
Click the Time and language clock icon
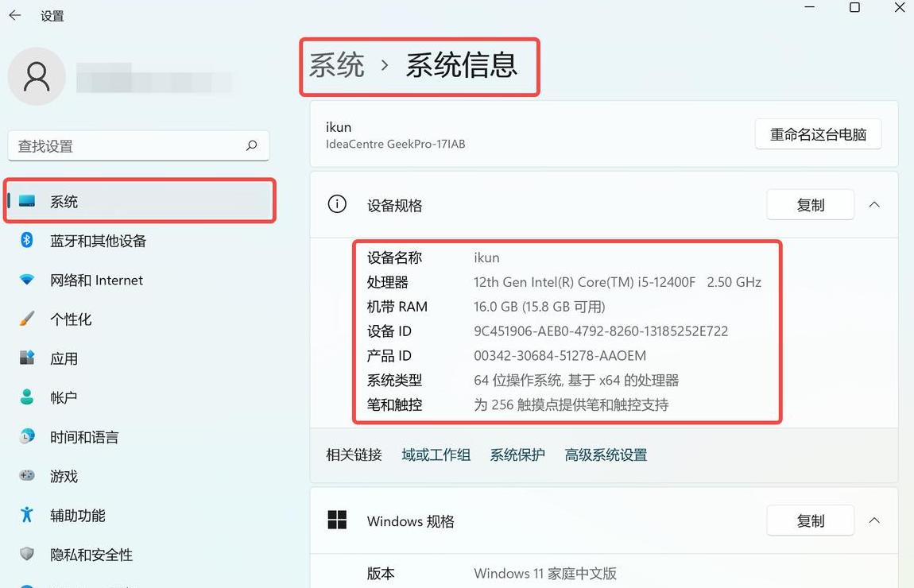(27, 436)
